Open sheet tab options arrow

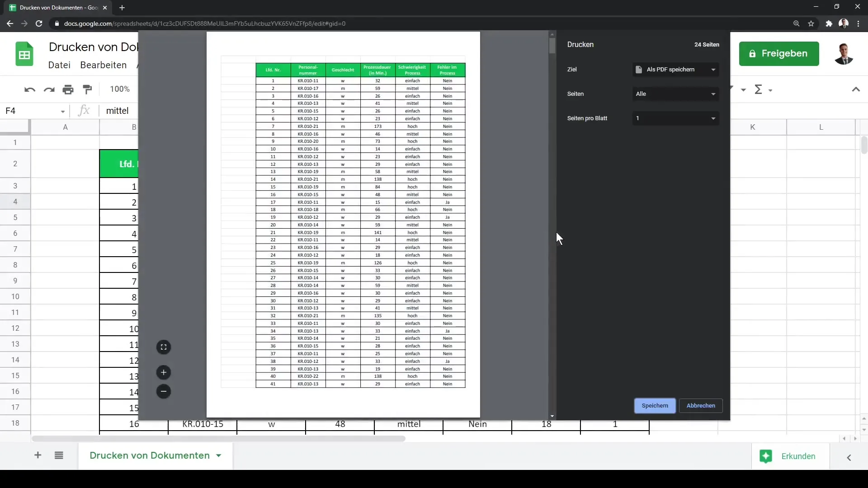click(219, 455)
